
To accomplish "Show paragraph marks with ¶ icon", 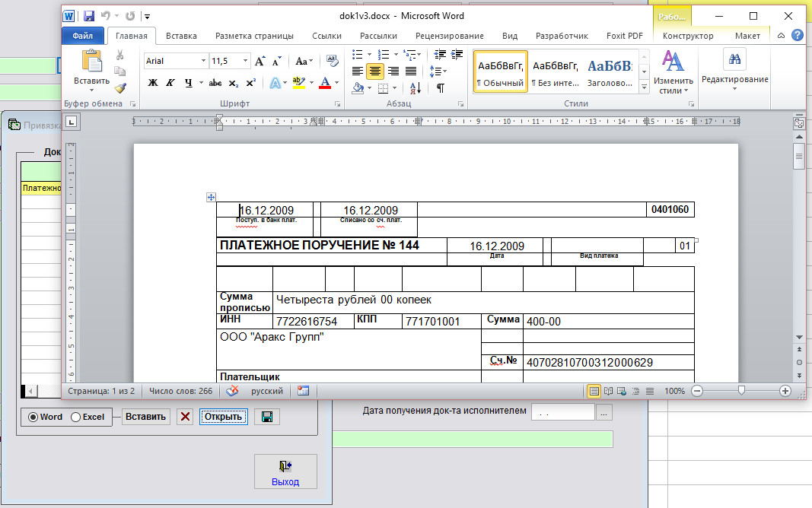I will point(440,88).
